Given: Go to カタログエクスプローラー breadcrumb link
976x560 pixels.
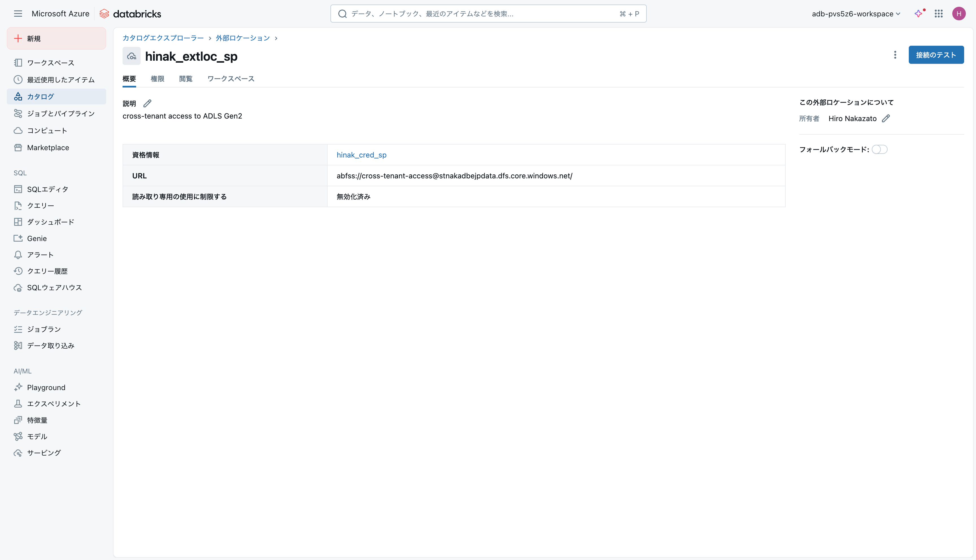Looking at the screenshot, I should pos(163,38).
